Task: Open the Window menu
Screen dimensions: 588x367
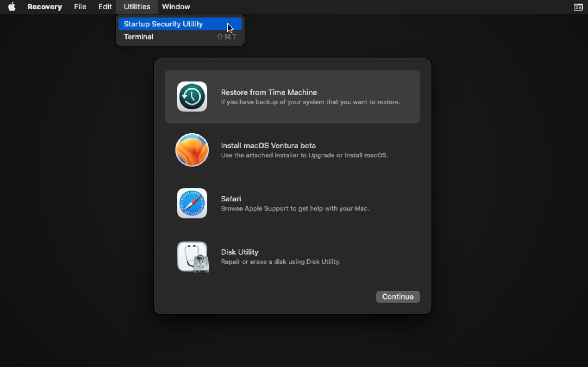Action: point(176,7)
